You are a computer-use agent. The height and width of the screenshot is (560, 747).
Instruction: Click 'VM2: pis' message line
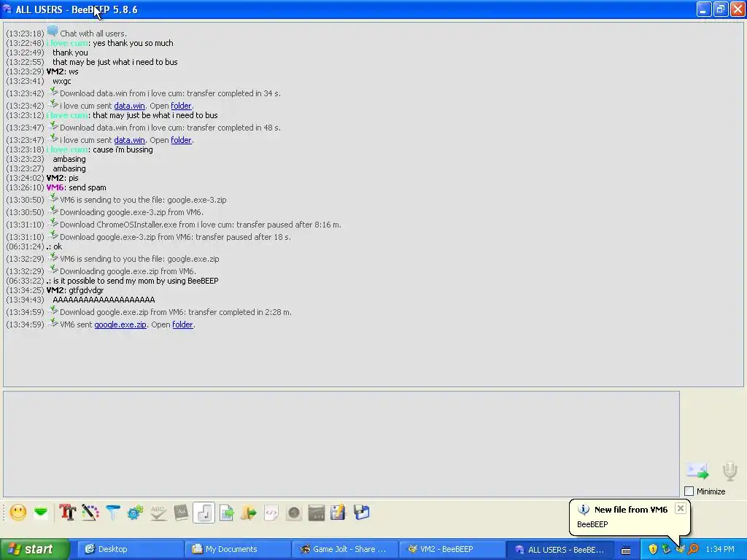[x=63, y=178]
